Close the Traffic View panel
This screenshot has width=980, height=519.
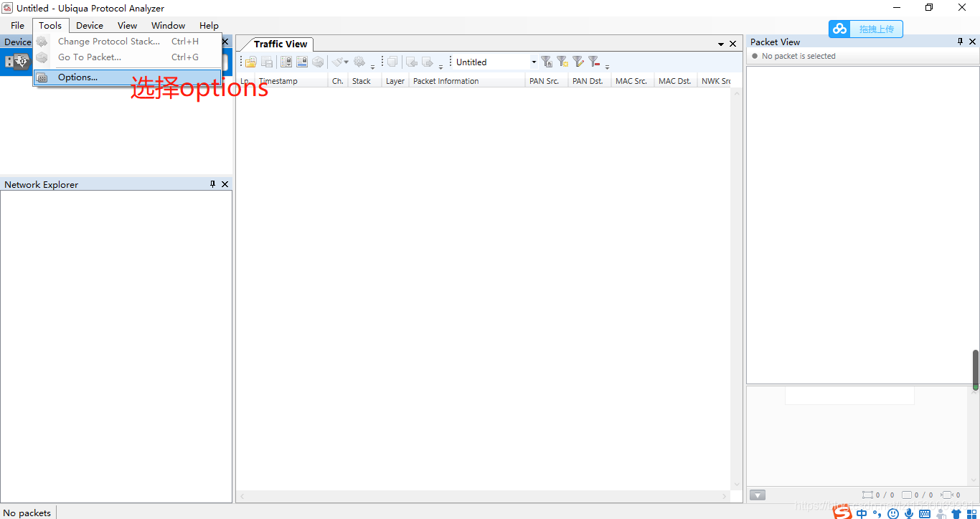(x=732, y=44)
